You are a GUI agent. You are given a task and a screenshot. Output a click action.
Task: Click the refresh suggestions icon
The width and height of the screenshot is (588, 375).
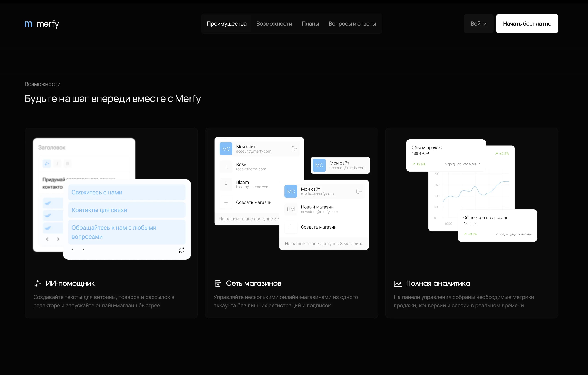point(181,250)
